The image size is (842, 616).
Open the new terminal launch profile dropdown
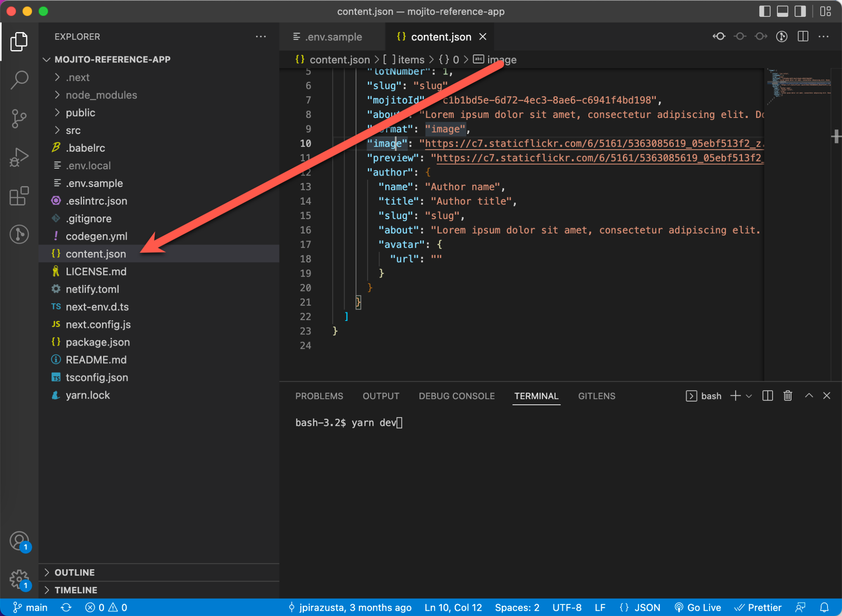pyautogui.click(x=749, y=396)
